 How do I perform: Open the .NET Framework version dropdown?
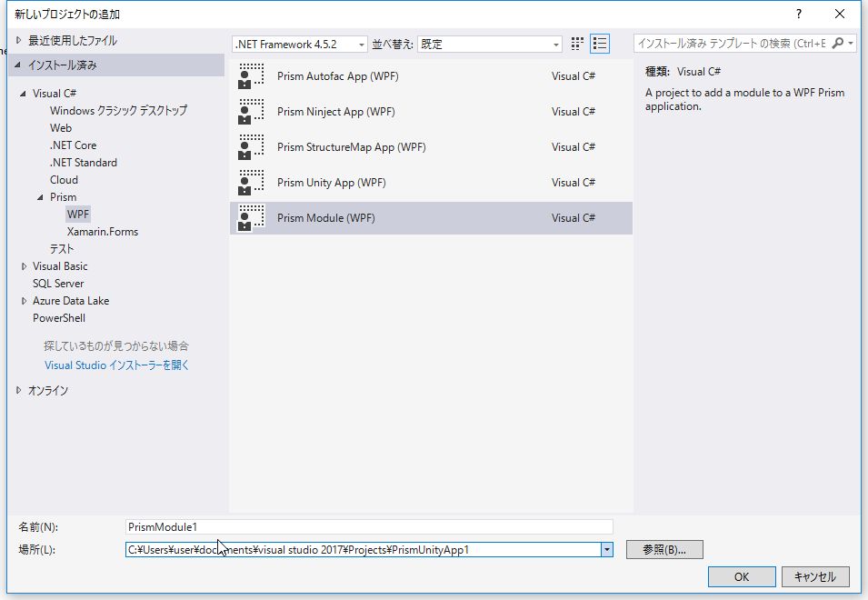coord(362,43)
